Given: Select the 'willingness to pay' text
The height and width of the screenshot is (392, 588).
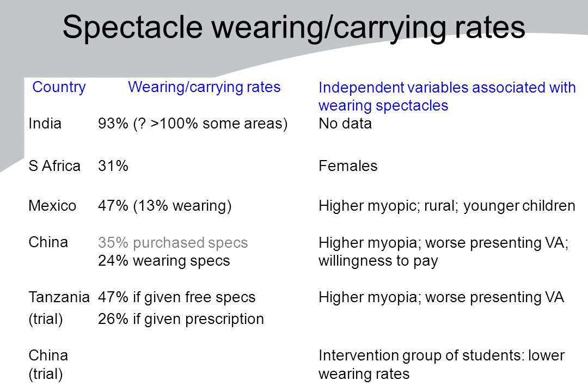Looking at the screenshot, I should (378, 261).
